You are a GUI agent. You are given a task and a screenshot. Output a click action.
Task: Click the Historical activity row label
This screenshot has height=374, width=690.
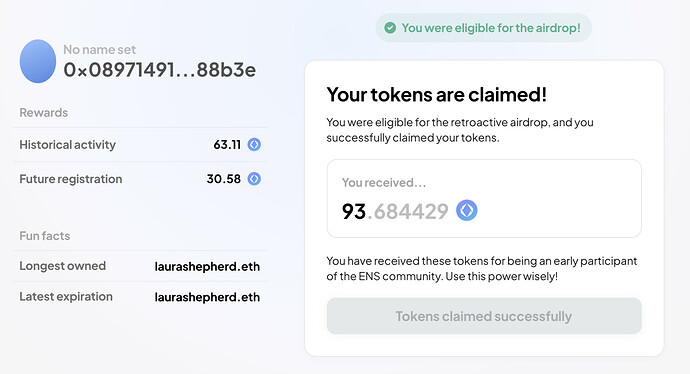[x=67, y=145]
